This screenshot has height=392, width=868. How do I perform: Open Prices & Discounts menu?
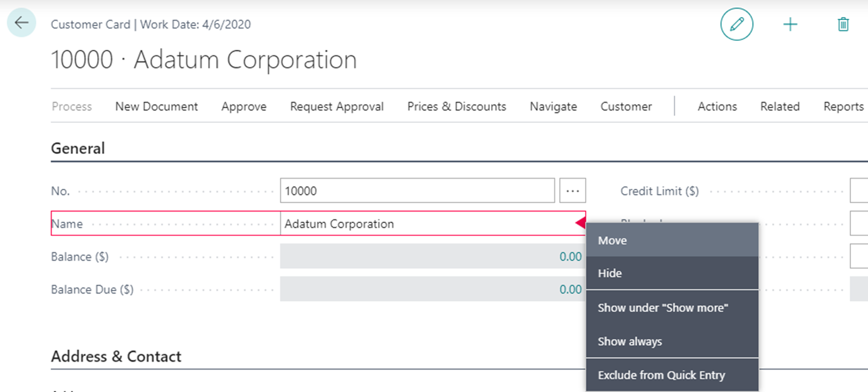(456, 106)
